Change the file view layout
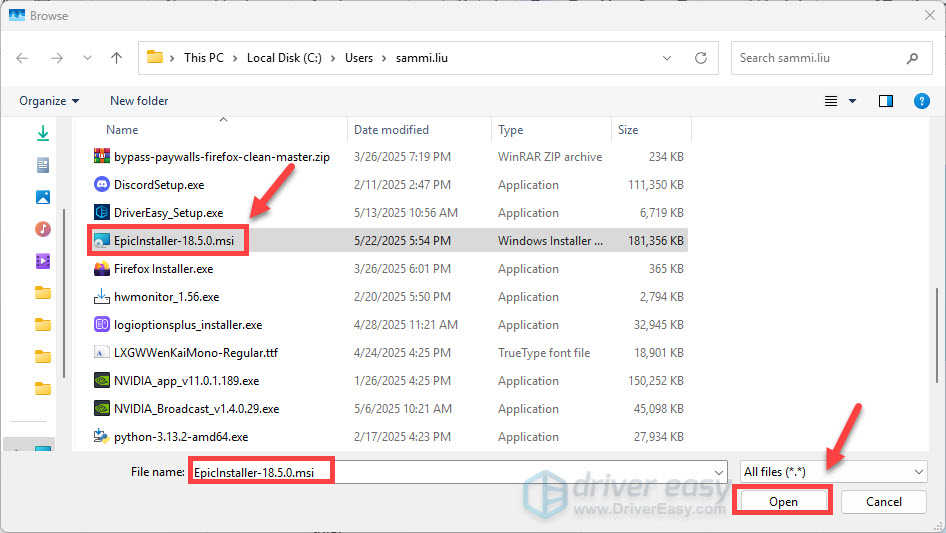This screenshot has width=946, height=533. click(831, 101)
